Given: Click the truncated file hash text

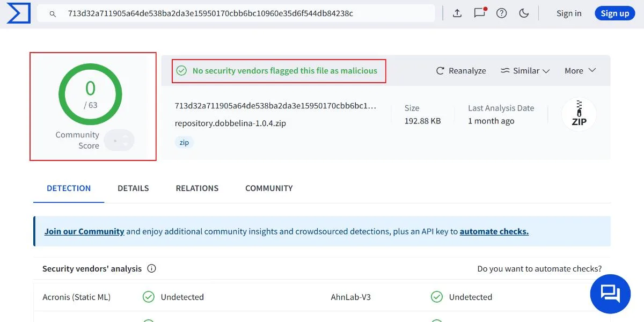Looking at the screenshot, I should pyautogui.click(x=275, y=106).
